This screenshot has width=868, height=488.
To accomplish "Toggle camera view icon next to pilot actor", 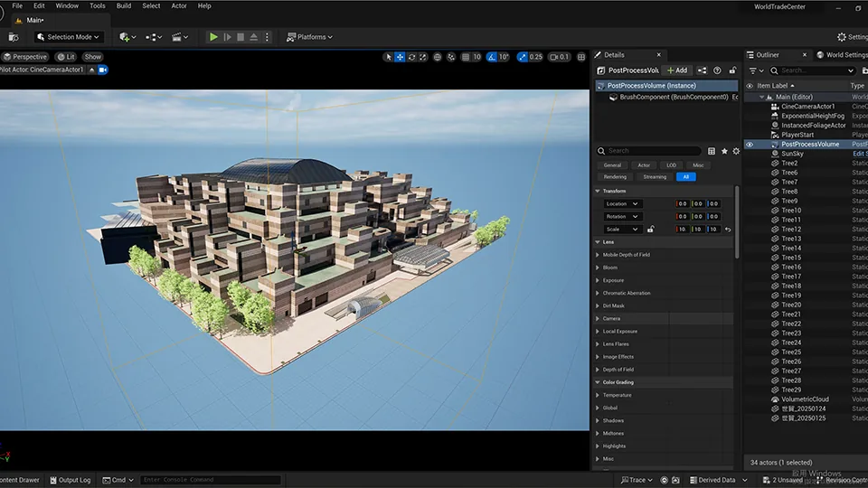I will click(x=103, y=70).
